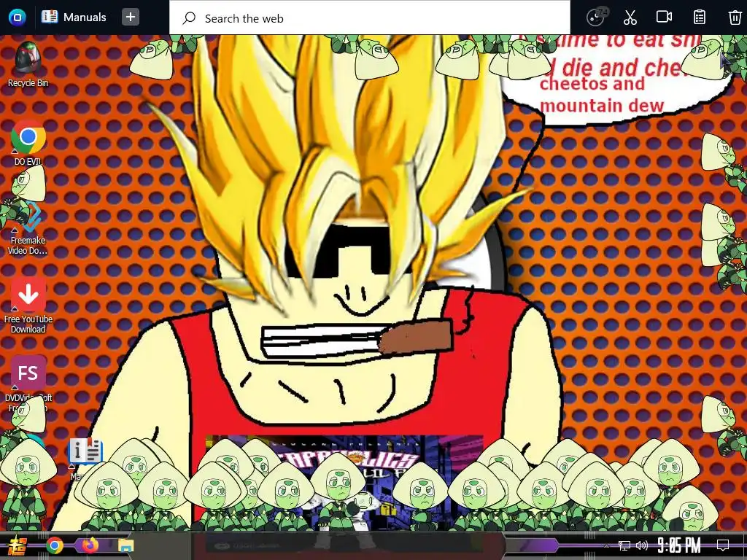747x560 pixels.
Task: Switch to the Manuals tab
Action: coord(74,17)
